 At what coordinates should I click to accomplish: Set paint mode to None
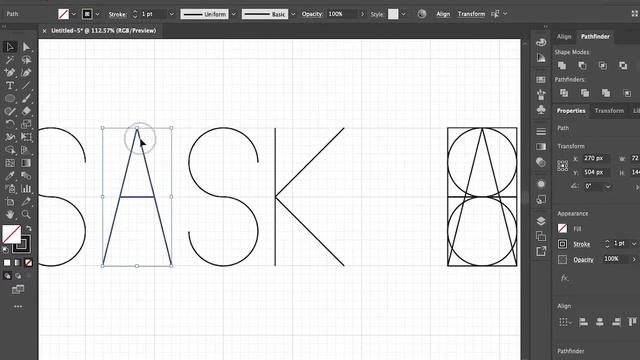click(x=28, y=262)
